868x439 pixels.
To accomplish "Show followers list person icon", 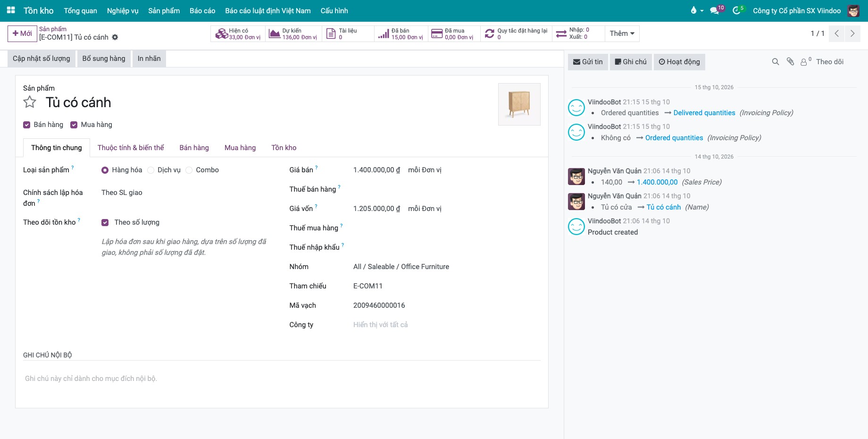I will coord(806,62).
